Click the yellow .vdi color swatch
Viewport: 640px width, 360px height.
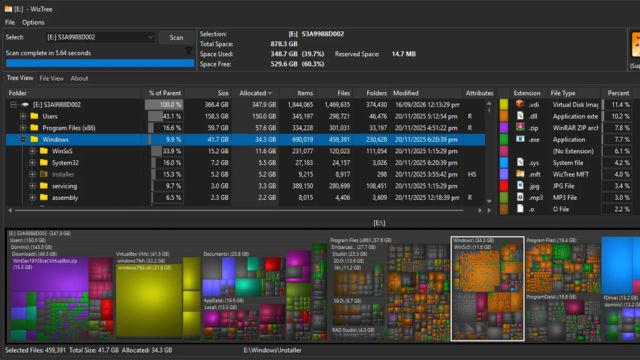[x=504, y=104]
